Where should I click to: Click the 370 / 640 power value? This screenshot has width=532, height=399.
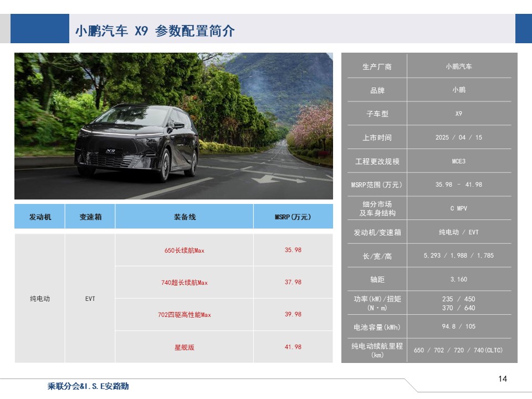(x=459, y=308)
